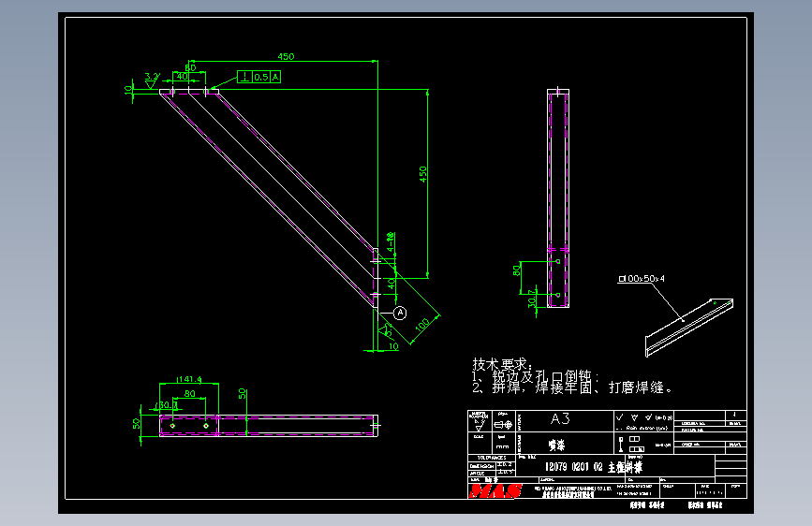The width and height of the screenshot is (812, 526).
Task: Select the 10 thickness dimension at top left
Action: [128, 90]
